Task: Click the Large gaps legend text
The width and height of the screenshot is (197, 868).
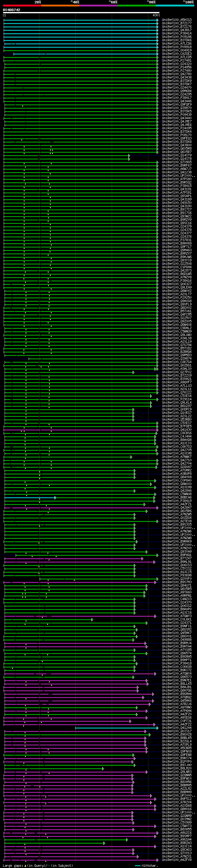Action: click(38, 865)
